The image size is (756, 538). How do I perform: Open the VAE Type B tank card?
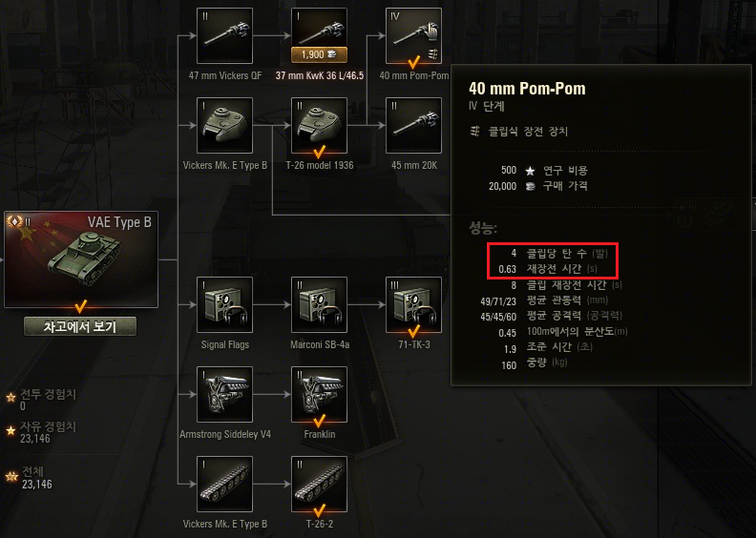point(81,259)
